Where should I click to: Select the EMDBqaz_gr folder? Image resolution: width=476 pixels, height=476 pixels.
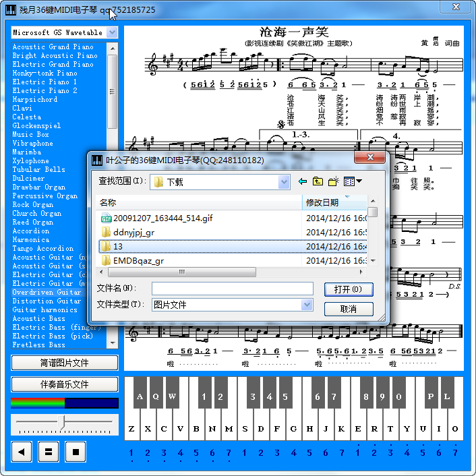click(138, 260)
